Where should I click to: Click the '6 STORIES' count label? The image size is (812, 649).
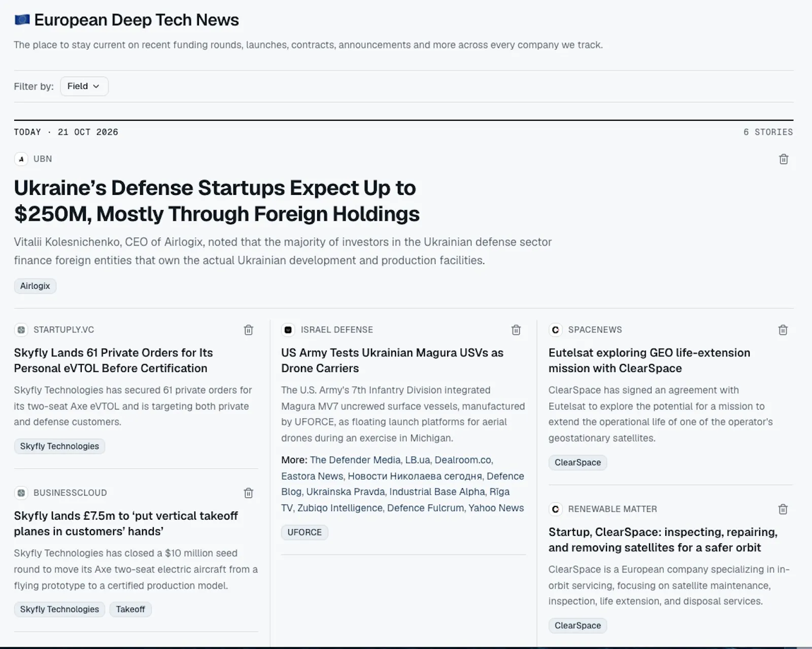click(768, 132)
